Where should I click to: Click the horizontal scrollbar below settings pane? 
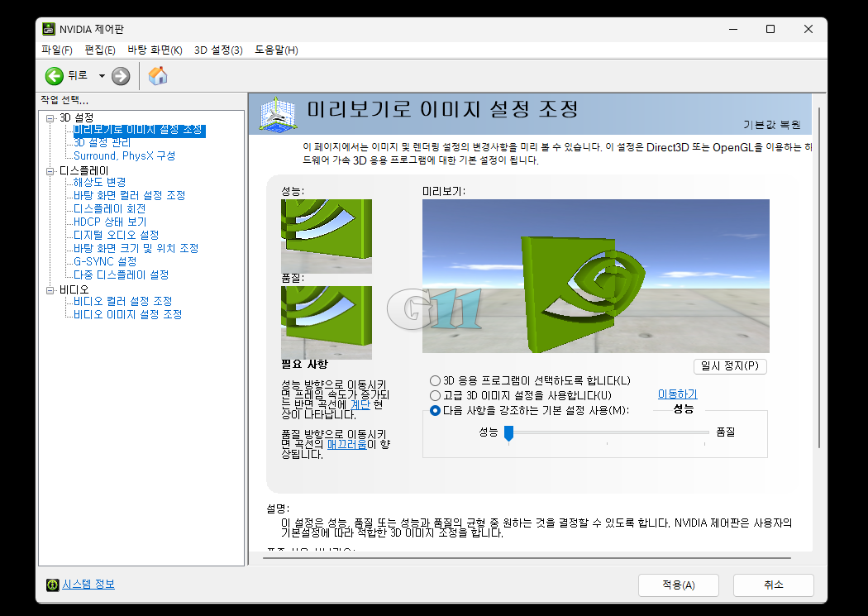(x=527, y=558)
